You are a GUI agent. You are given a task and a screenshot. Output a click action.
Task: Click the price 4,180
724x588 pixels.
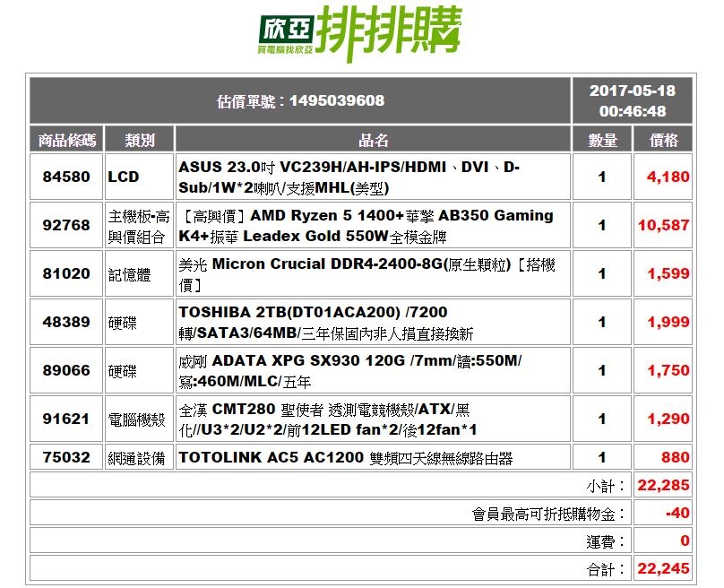(x=668, y=177)
